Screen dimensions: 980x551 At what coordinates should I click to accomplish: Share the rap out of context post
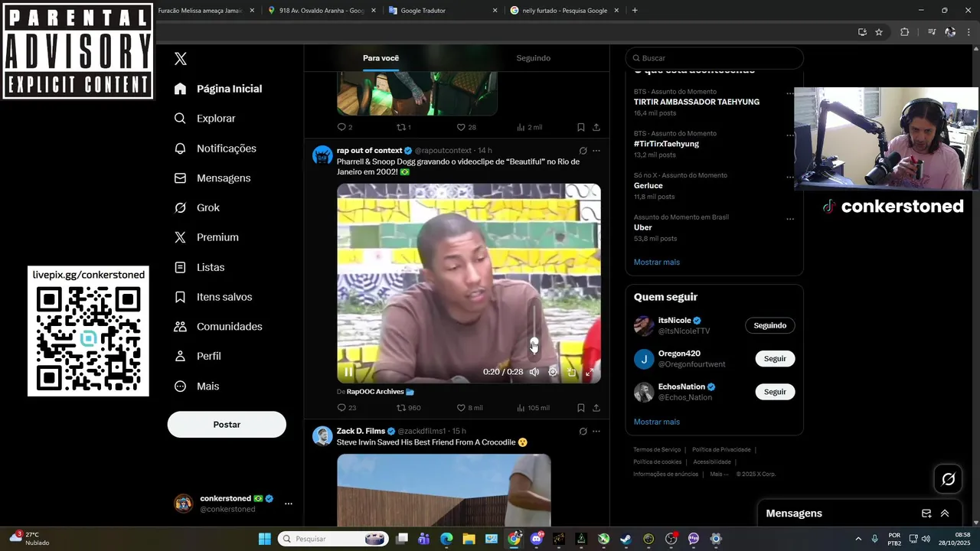click(596, 408)
